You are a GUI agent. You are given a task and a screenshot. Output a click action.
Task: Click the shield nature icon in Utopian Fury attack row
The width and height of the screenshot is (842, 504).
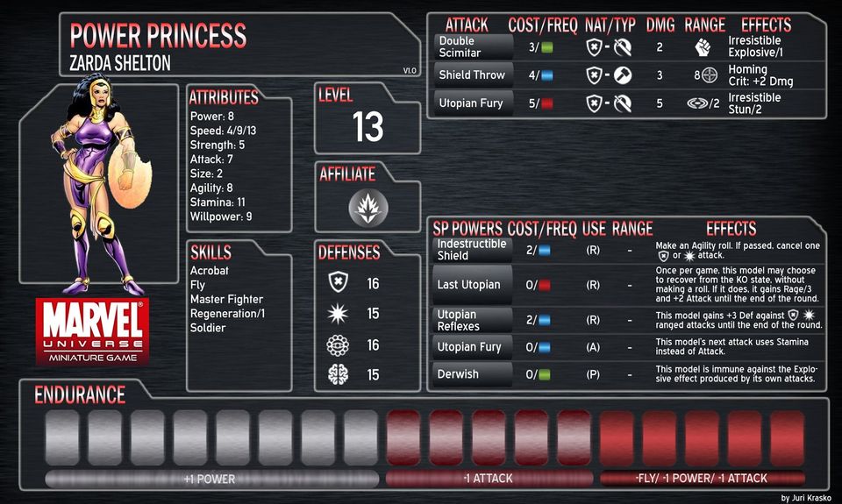[594, 103]
